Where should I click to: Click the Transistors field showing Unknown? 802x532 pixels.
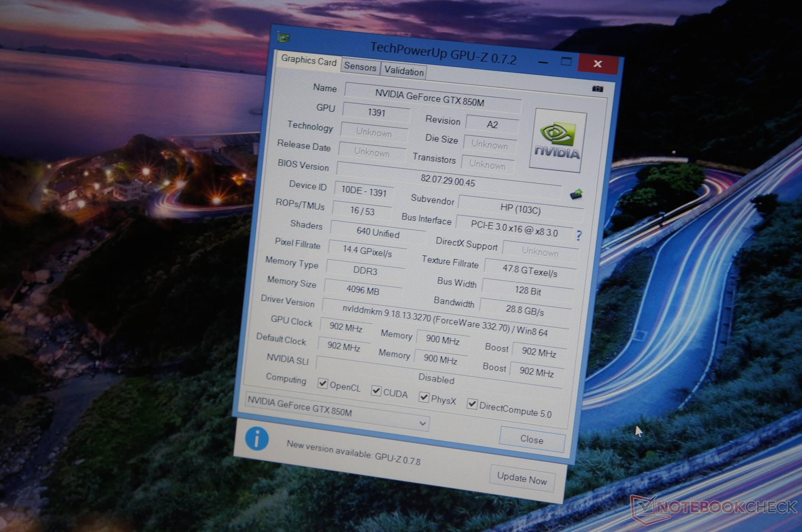point(487,164)
